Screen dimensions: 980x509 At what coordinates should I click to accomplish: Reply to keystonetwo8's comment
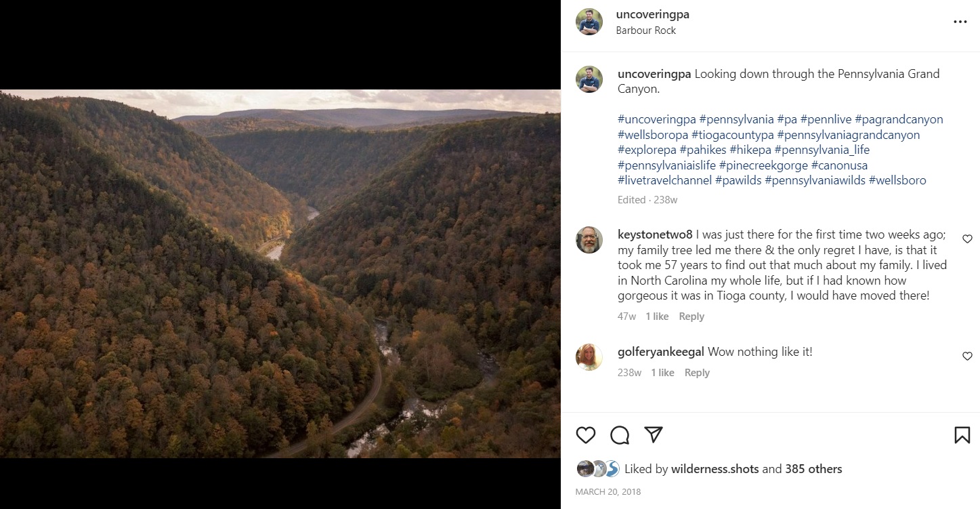point(691,316)
